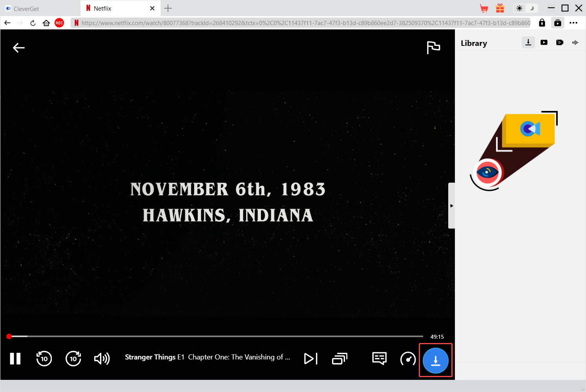Open a new tab
This screenshot has height=392, width=586.
click(x=168, y=8)
